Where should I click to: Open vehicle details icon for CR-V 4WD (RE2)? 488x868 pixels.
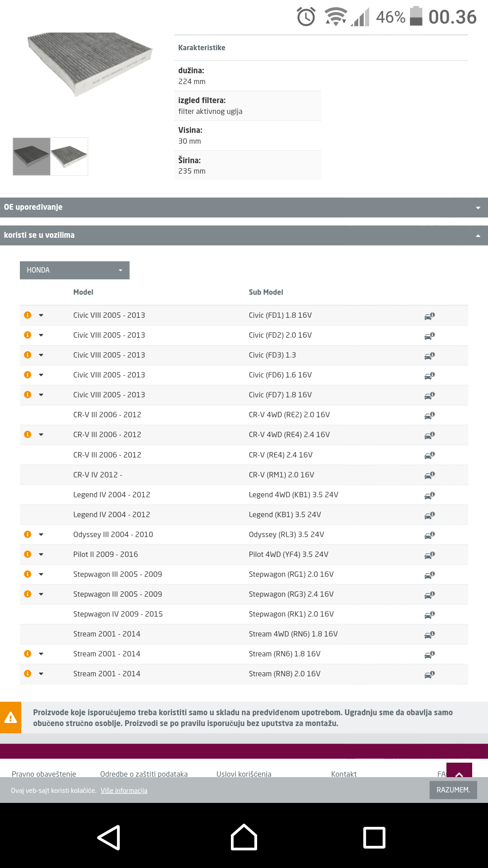pyautogui.click(x=429, y=415)
